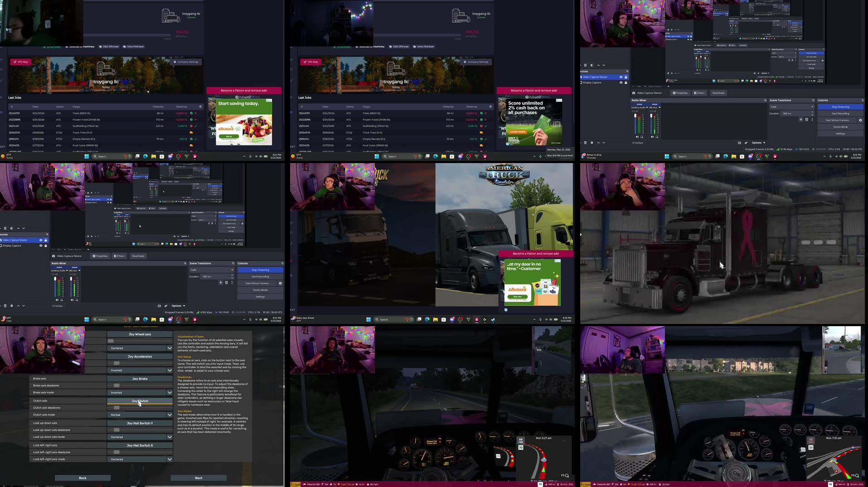Open Look left-right axis mode dropdown

(x=140, y=459)
